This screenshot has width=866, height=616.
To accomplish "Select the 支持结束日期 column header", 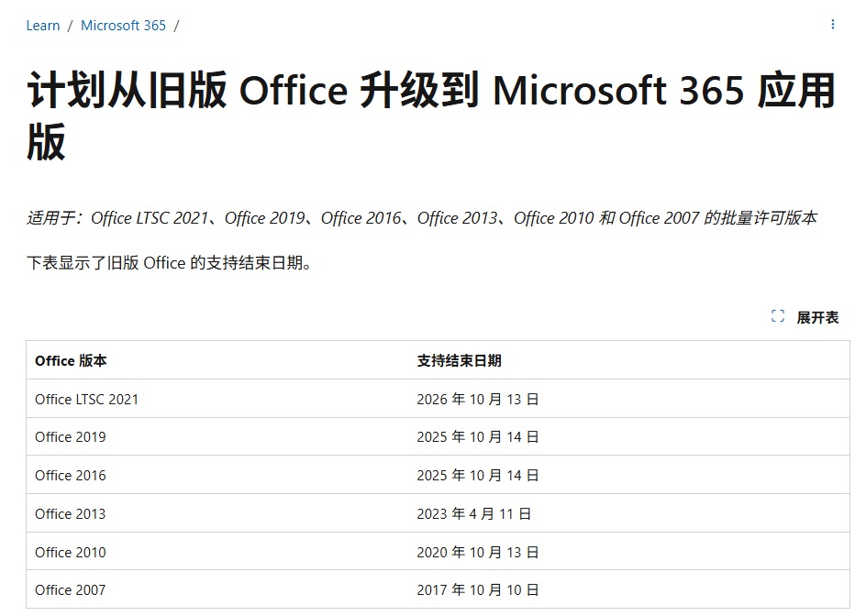I will click(x=459, y=361).
